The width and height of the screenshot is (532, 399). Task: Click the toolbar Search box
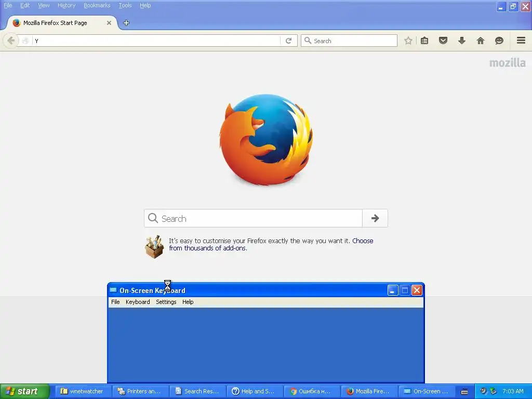[349, 41]
